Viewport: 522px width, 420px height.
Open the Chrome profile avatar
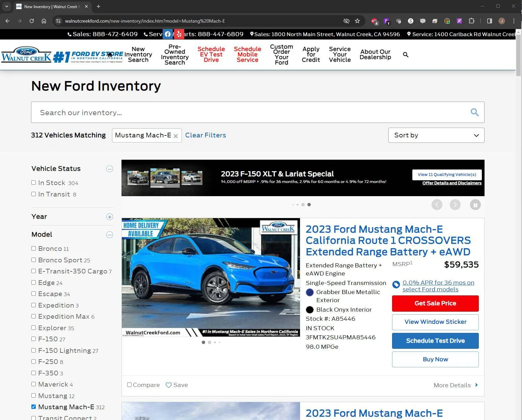pyautogui.click(x=502, y=21)
